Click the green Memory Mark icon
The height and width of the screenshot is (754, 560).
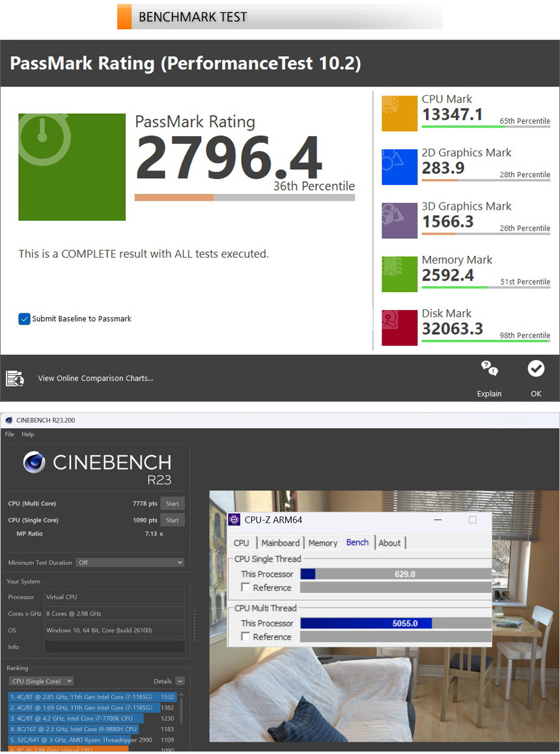399,274
